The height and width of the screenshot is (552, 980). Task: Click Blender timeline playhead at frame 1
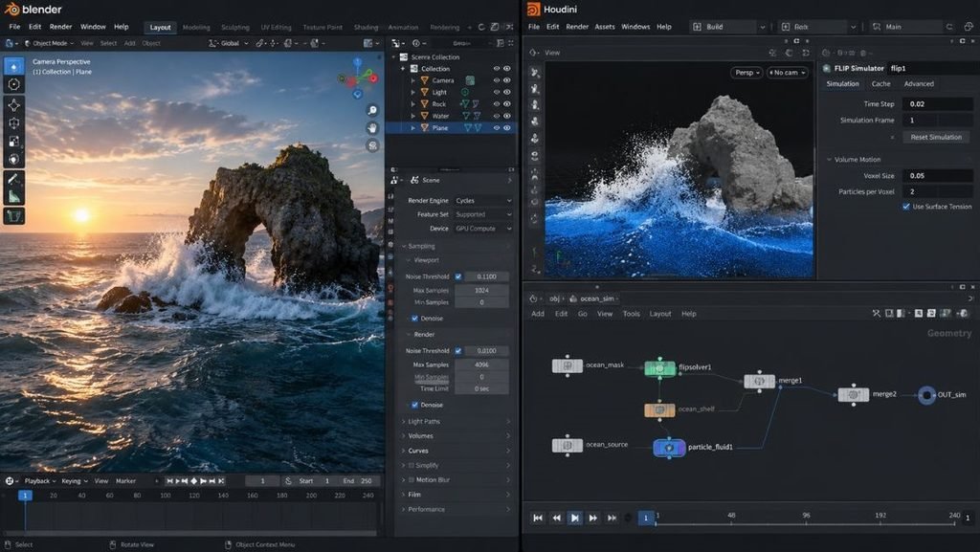pos(25,496)
